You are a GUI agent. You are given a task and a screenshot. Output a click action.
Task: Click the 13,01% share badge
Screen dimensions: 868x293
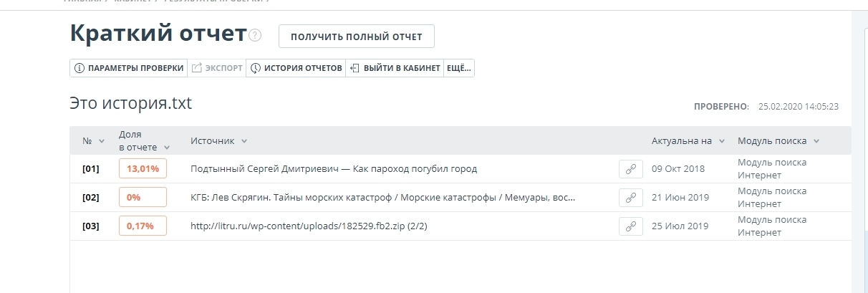click(x=143, y=169)
